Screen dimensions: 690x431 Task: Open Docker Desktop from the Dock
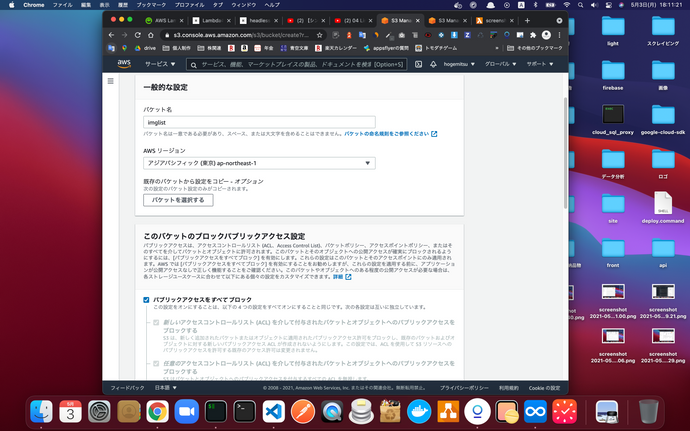pyautogui.click(x=419, y=412)
